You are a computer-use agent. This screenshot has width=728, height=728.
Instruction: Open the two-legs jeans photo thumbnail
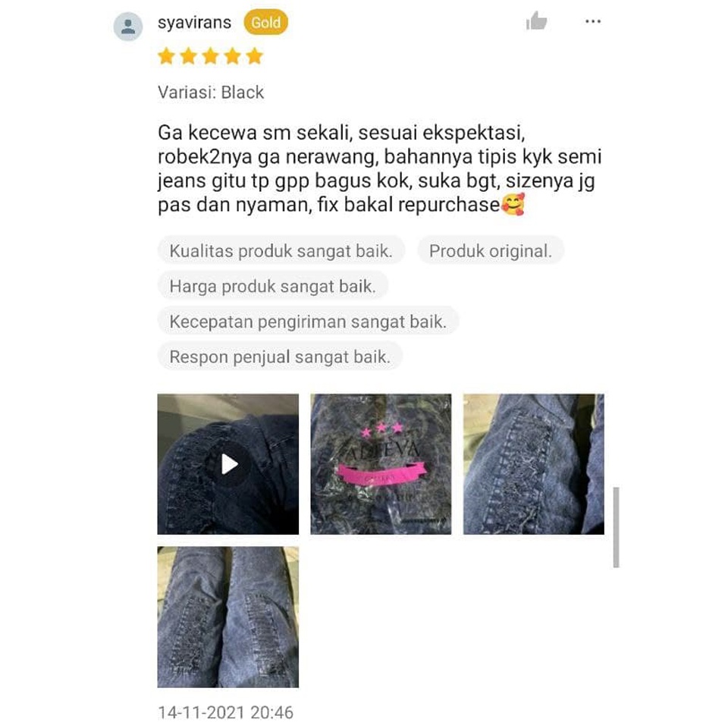pos(228,617)
